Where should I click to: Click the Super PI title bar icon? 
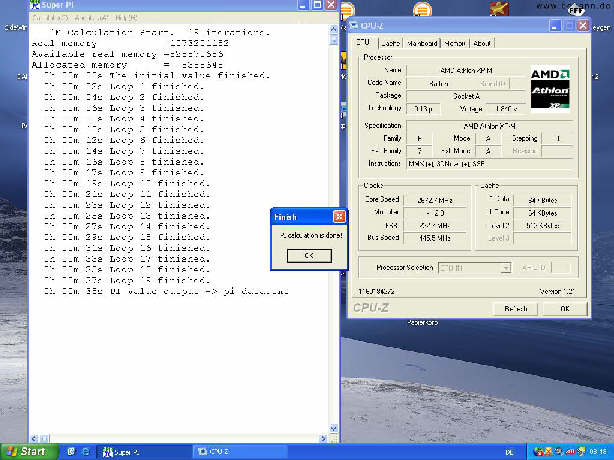pos(35,5)
